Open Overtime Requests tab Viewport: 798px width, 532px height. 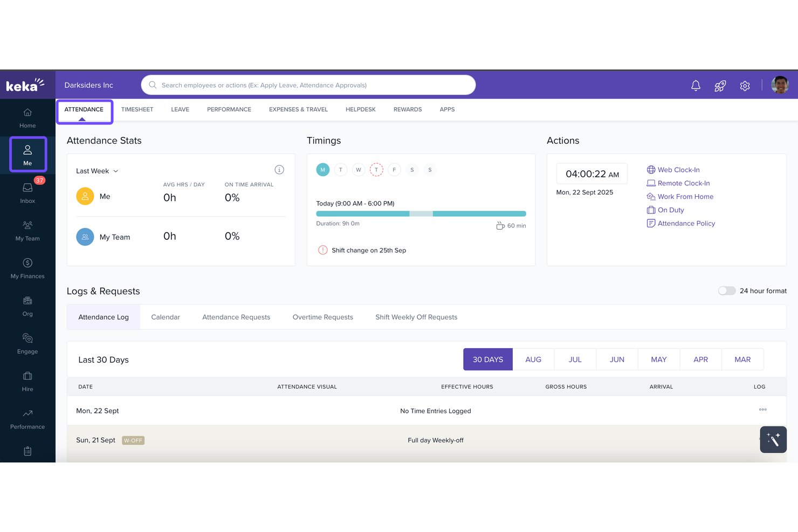click(323, 317)
